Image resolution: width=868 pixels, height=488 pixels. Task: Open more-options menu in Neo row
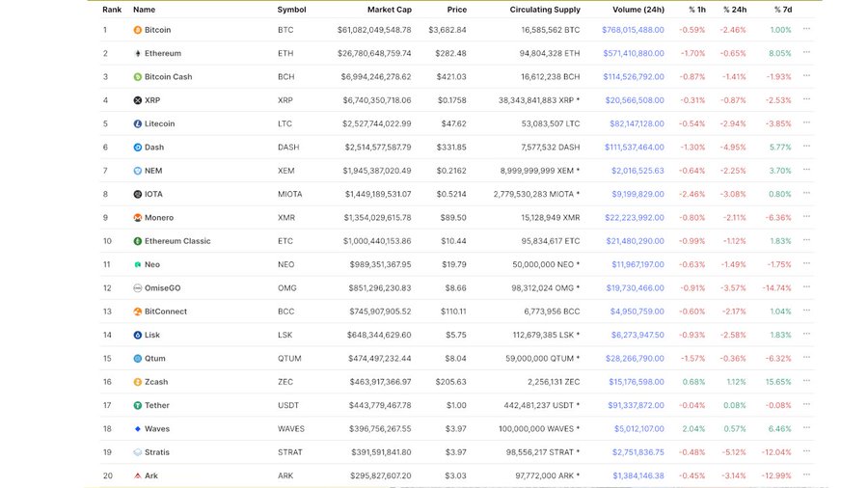click(x=806, y=263)
